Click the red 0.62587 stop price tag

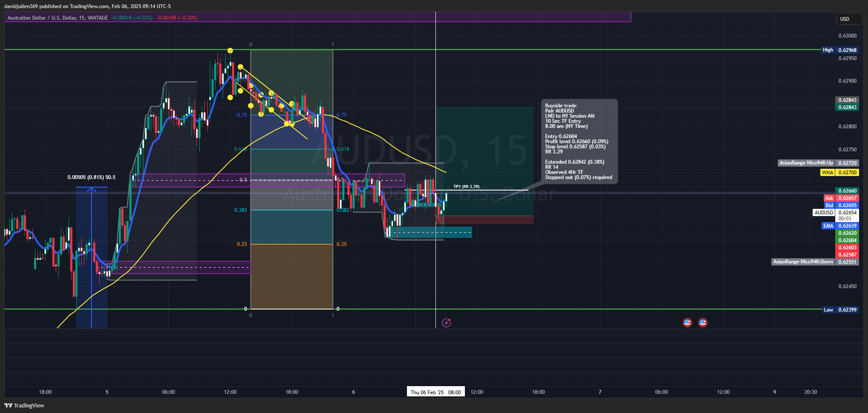pos(847,254)
